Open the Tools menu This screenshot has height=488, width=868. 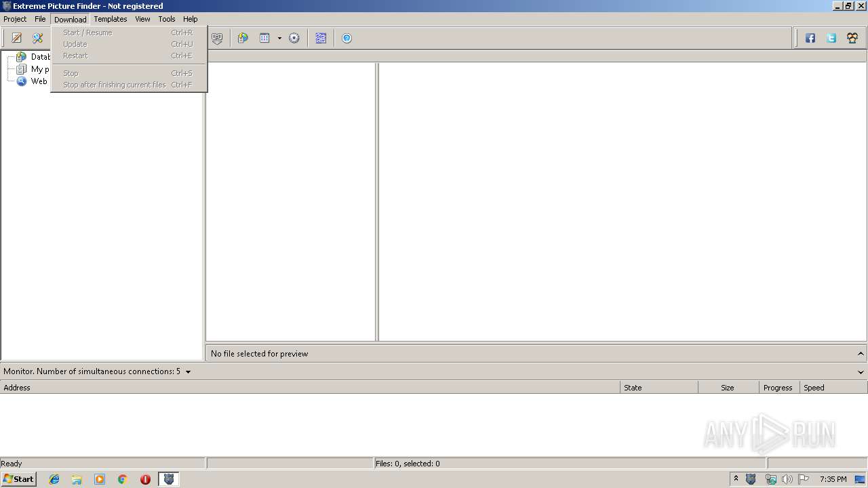167,19
